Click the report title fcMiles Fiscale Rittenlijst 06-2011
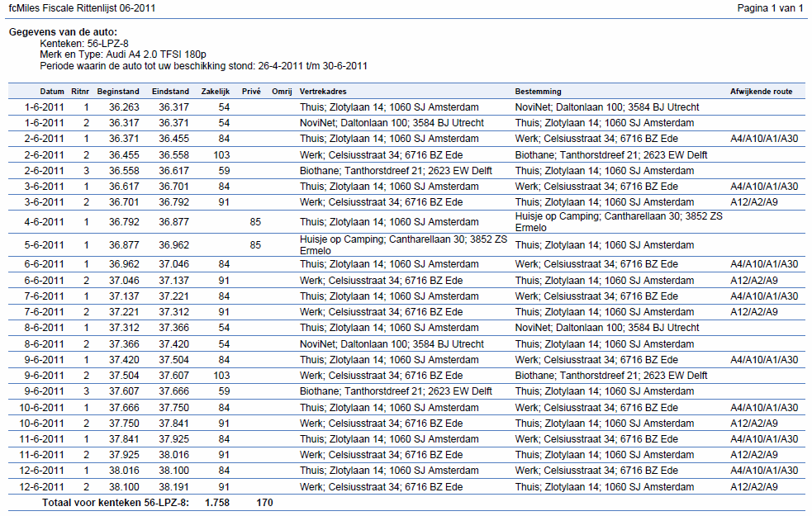The image size is (812, 516). point(81,8)
